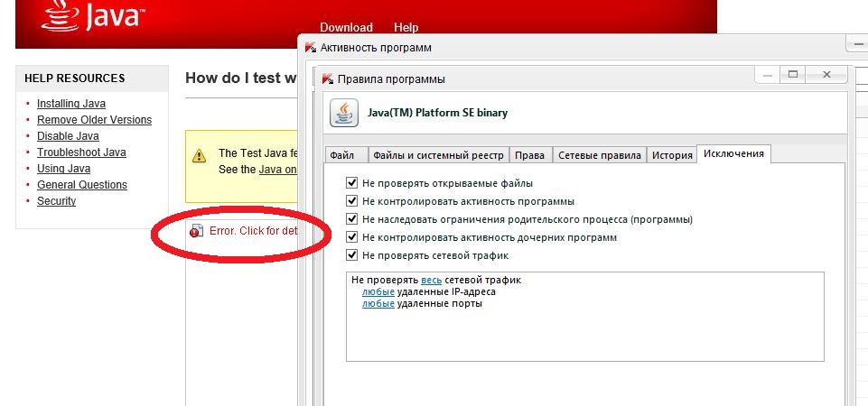This screenshot has height=406, width=868.
Task: Switch to the Файл tab
Action: (x=346, y=155)
